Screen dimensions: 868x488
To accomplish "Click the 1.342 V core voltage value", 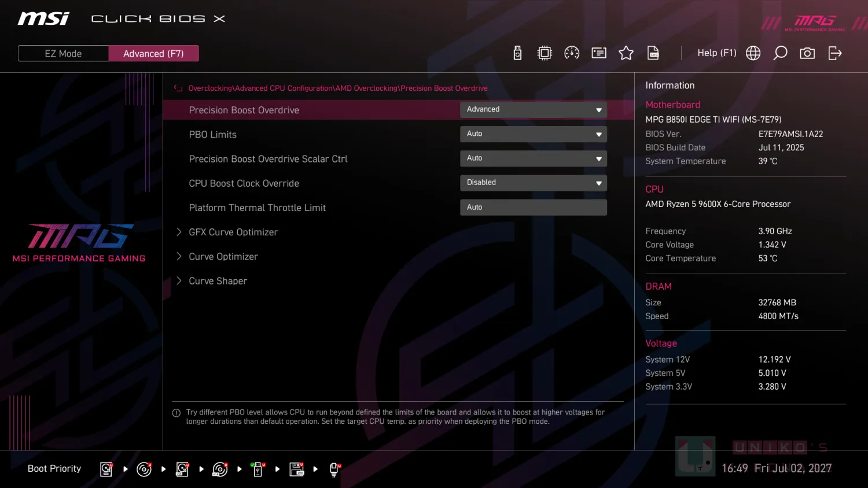I will point(772,245).
